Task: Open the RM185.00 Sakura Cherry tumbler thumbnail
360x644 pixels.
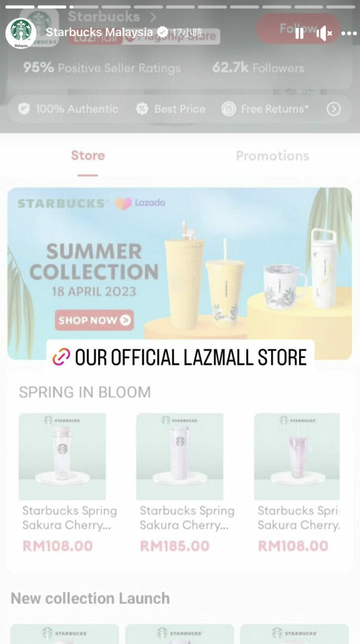Action: coord(180,456)
